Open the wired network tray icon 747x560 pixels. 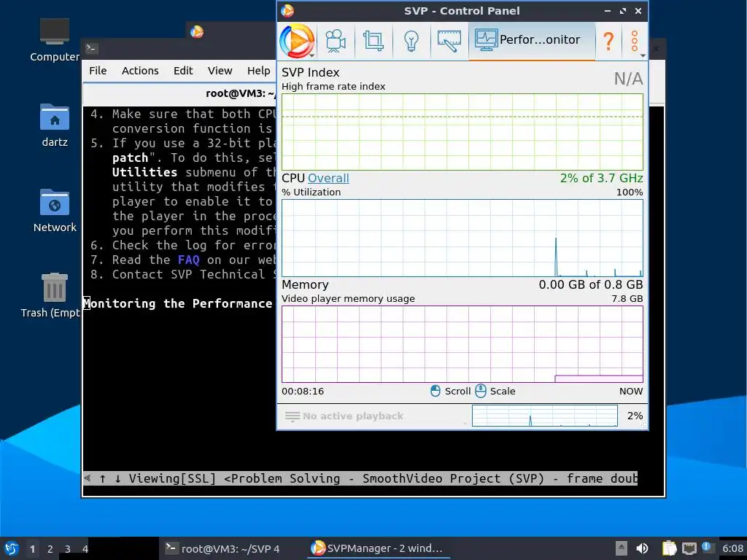pos(689,548)
